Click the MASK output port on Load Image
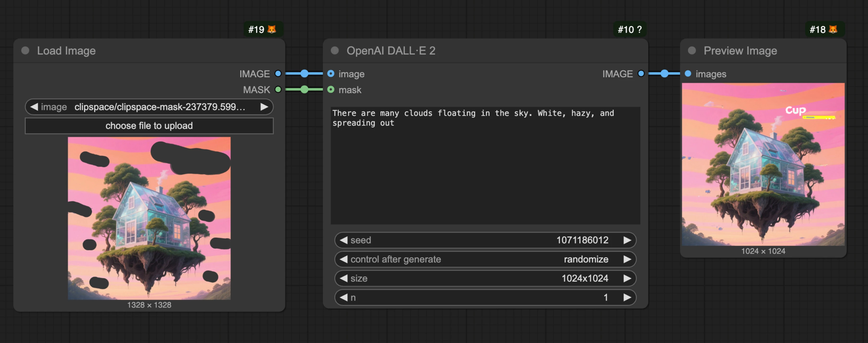The image size is (868, 343). click(278, 90)
